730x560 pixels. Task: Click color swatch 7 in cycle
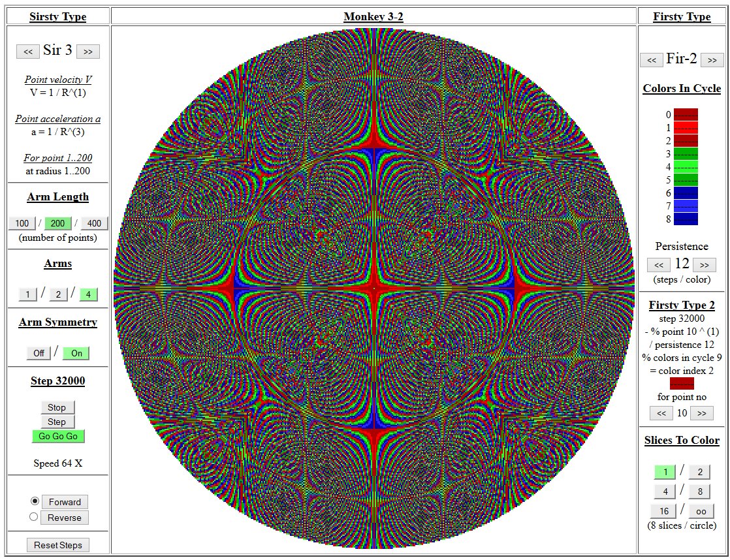pyautogui.click(x=686, y=206)
